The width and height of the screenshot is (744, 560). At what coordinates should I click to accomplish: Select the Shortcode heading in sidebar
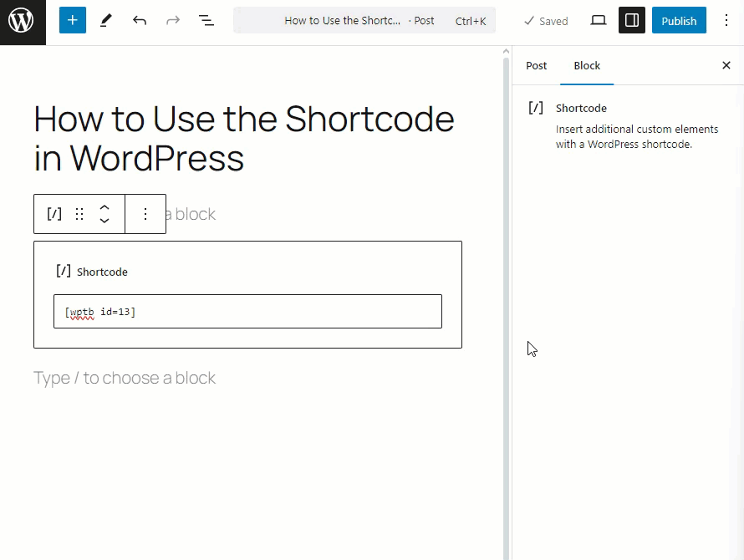click(x=581, y=108)
